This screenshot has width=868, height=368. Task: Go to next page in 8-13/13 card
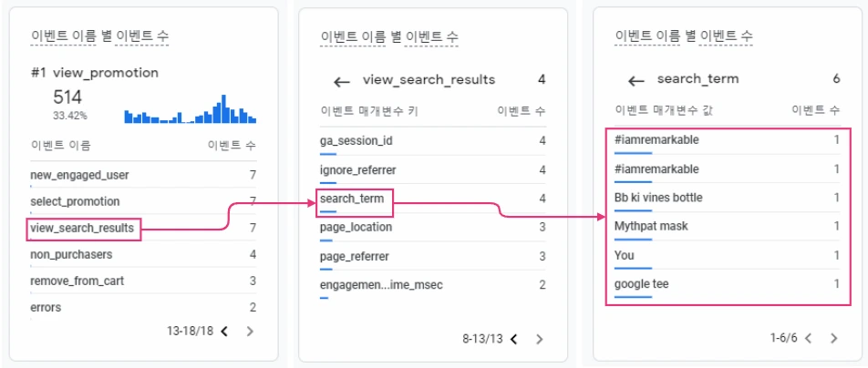[x=539, y=339]
